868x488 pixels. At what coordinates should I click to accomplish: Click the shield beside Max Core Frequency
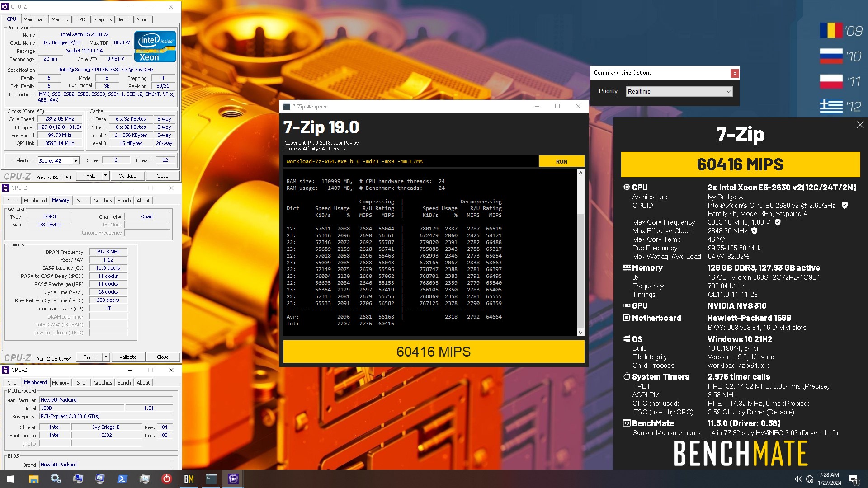778,222
